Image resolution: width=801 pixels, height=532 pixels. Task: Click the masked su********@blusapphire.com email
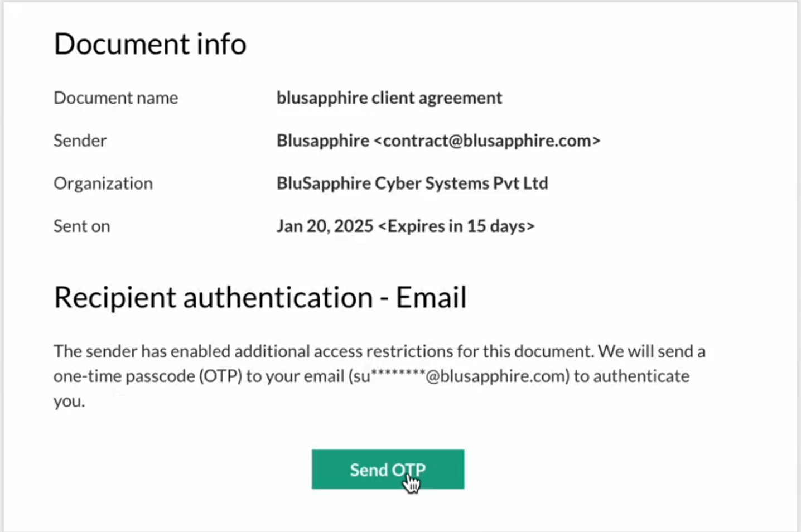click(459, 376)
